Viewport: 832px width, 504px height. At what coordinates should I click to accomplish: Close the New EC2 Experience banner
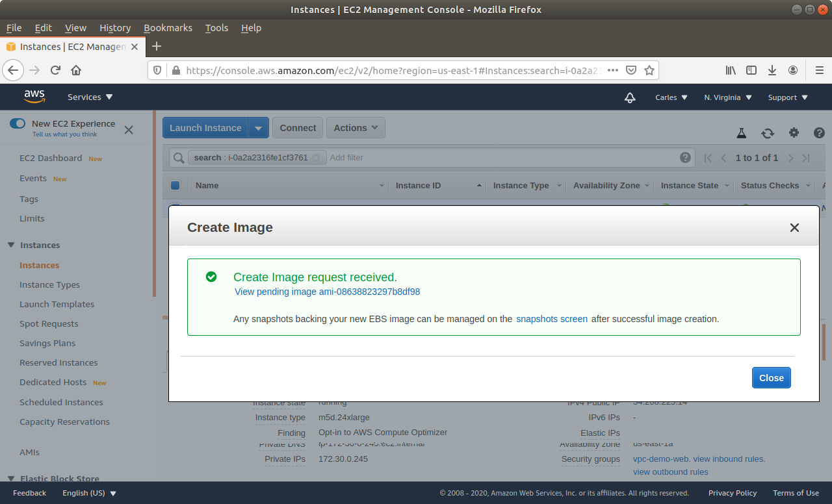point(129,129)
